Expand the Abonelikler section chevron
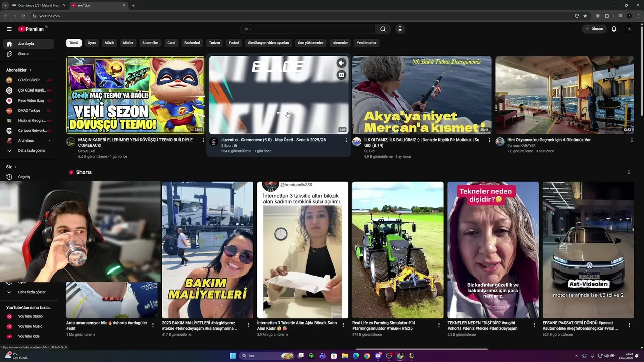This screenshot has width=644, height=362. [x=30, y=70]
